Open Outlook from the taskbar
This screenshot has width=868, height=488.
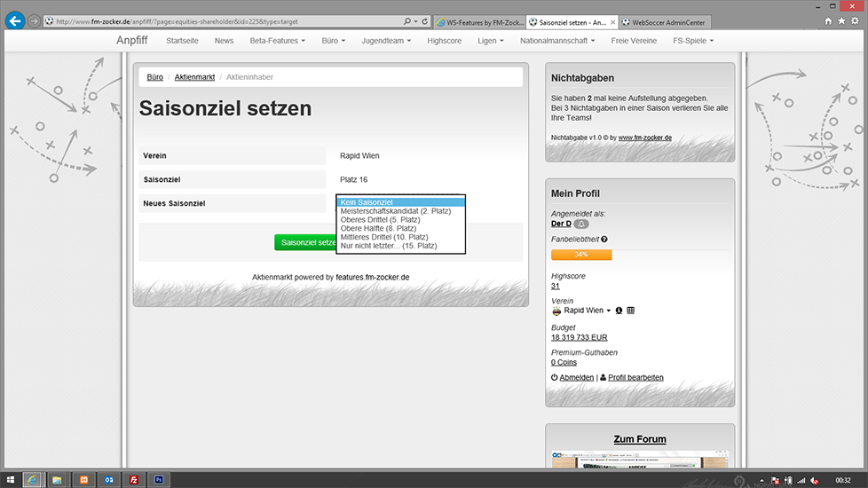point(109,479)
